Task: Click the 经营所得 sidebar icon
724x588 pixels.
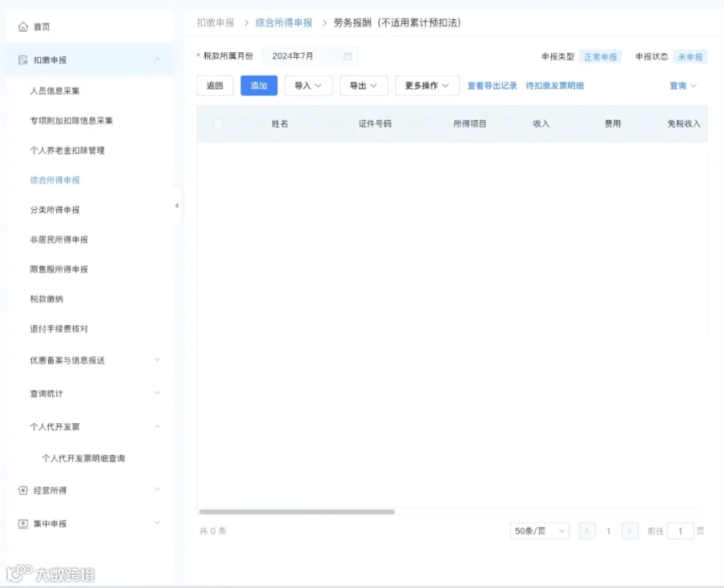Action: click(23, 491)
